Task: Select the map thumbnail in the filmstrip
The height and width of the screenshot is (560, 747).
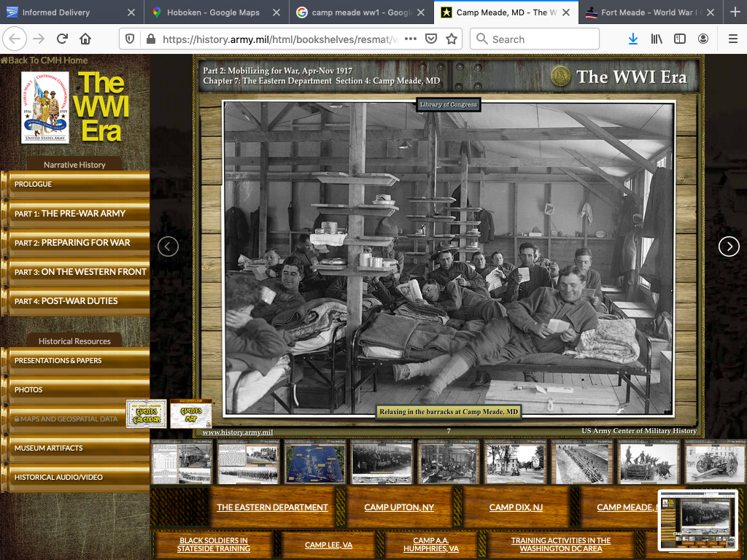Action: [315, 462]
